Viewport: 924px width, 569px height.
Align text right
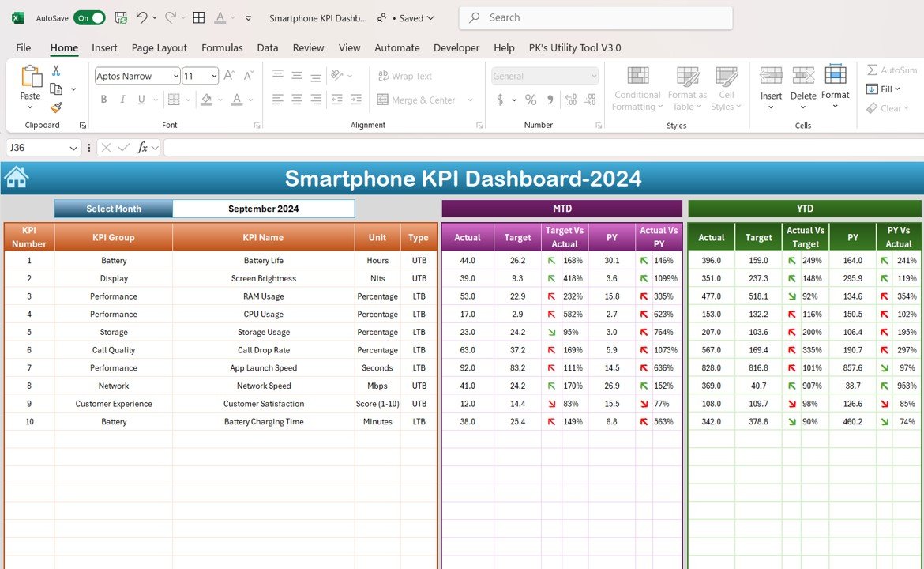316,100
